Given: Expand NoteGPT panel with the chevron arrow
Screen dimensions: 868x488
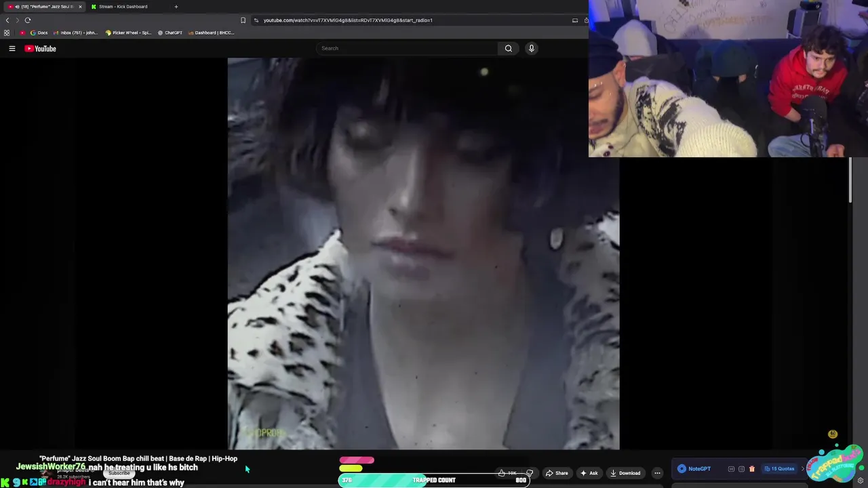Looking at the screenshot, I should pos(803,469).
